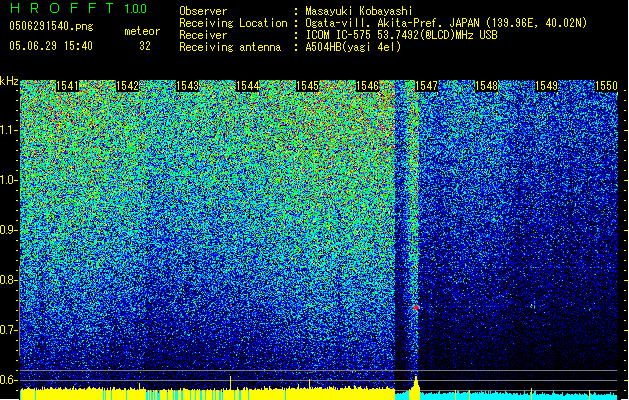Click the 0.9 frequency axis label
The width and height of the screenshot is (629, 400).
click(x=9, y=230)
